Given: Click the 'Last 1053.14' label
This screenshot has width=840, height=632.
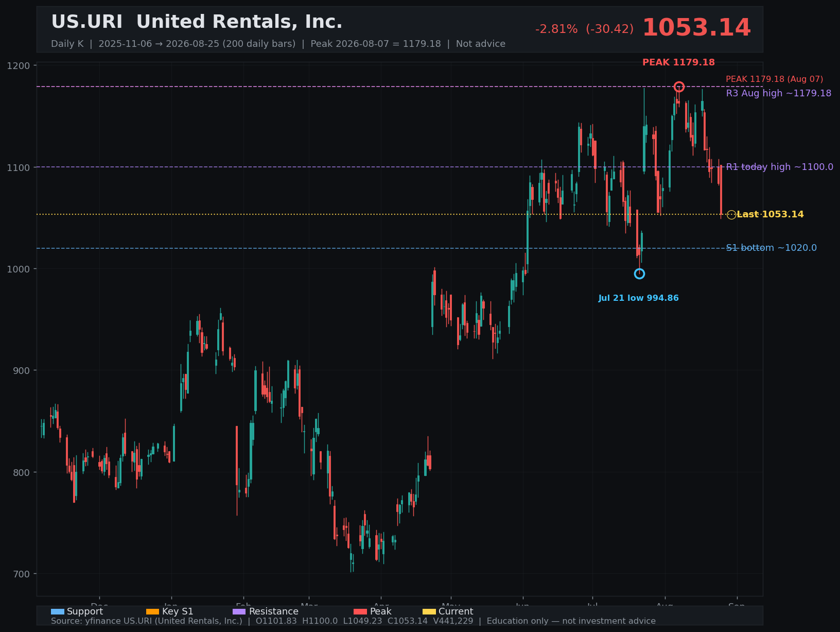Looking at the screenshot, I should pyautogui.click(x=770, y=214).
